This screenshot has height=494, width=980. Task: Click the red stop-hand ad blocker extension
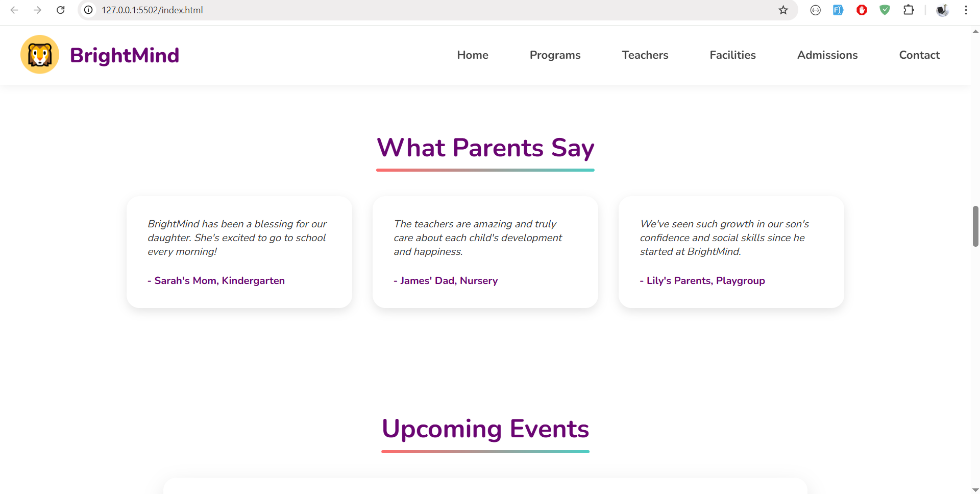pos(862,10)
